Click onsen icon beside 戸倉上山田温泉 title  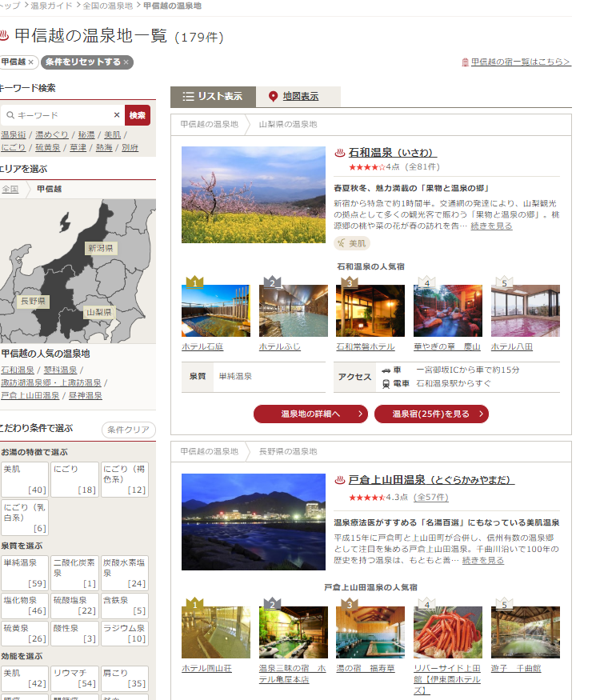click(x=340, y=480)
